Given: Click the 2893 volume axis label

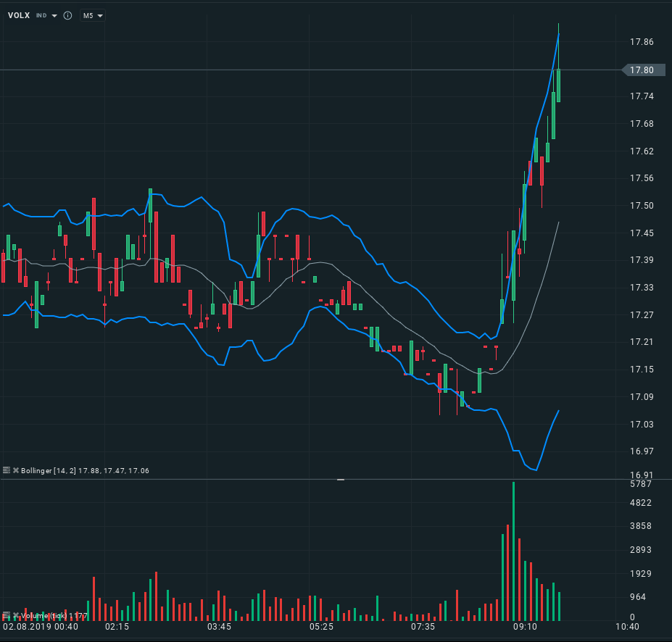Looking at the screenshot, I should coord(641,550).
